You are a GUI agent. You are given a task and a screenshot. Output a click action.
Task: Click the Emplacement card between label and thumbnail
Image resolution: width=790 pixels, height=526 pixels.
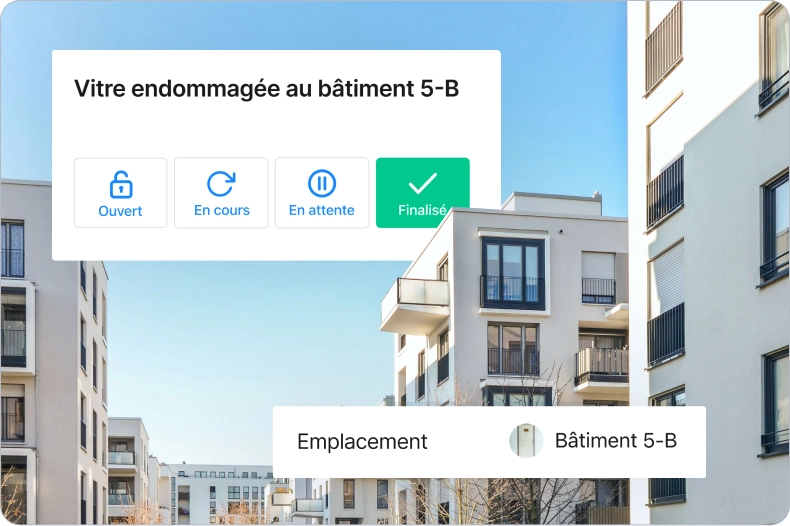(x=469, y=442)
